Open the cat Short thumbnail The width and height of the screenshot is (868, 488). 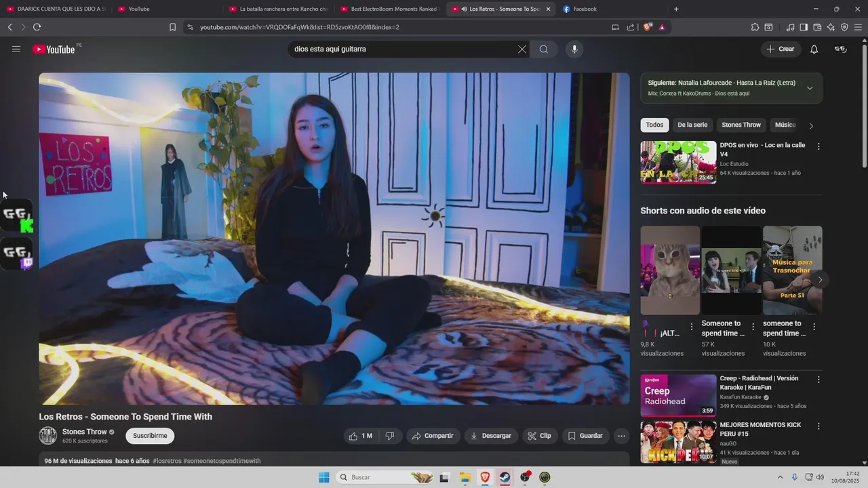point(670,270)
